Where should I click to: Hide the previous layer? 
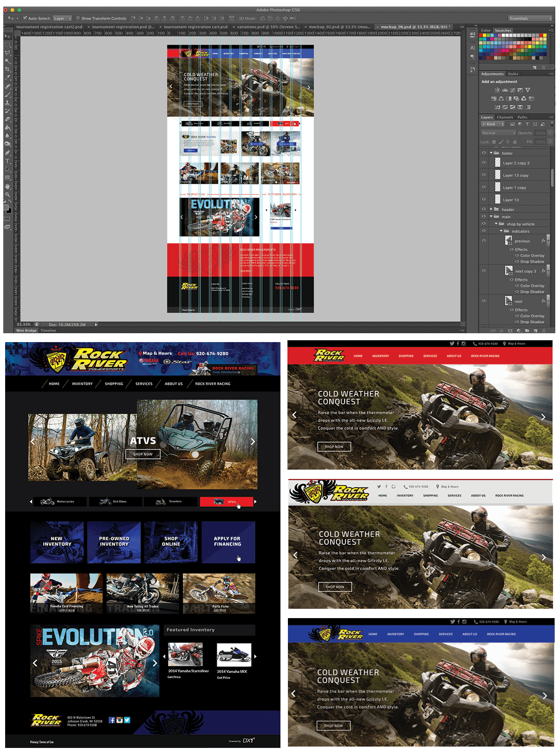click(x=484, y=241)
